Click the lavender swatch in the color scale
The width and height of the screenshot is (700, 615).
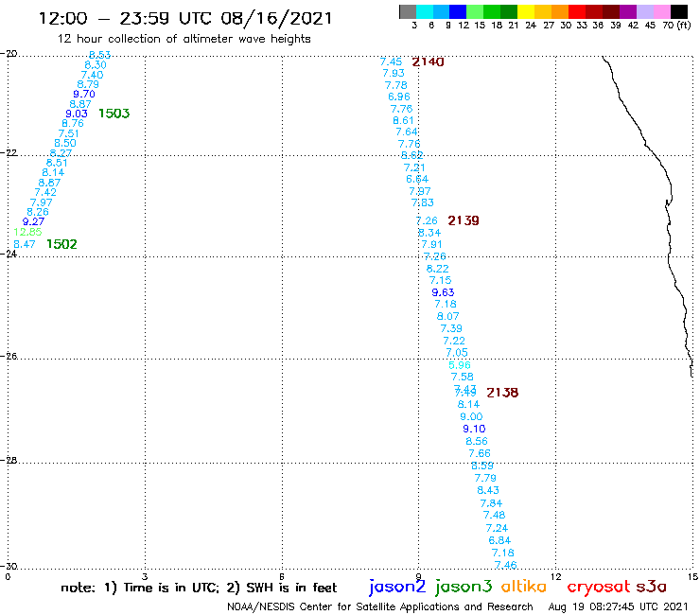[645, 11]
